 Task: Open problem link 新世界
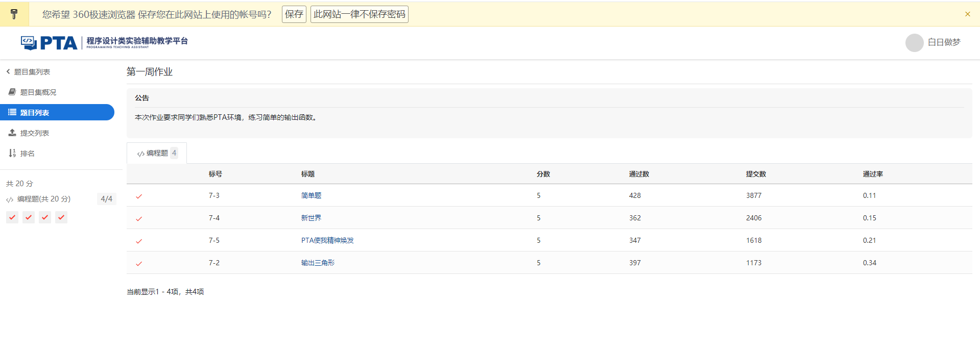tap(311, 218)
